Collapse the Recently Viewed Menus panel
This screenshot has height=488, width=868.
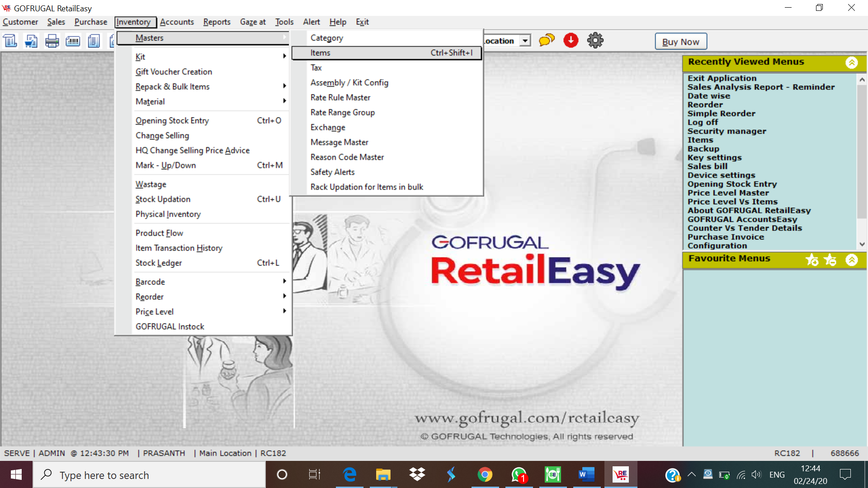point(852,62)
